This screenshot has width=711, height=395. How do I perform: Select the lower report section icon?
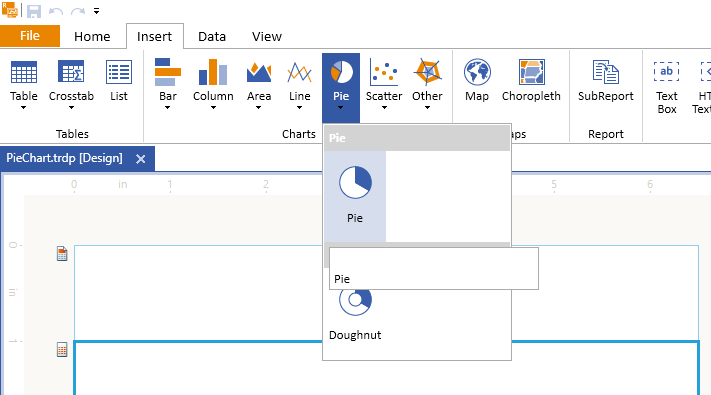click(62, 350)
